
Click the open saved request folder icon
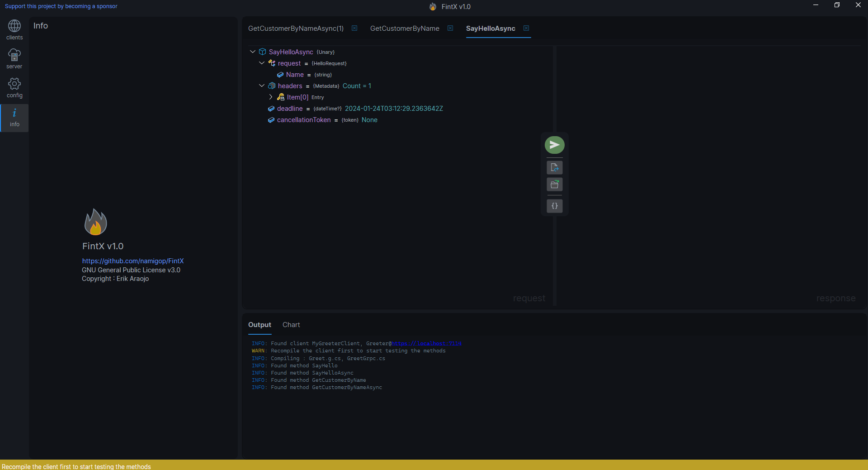554,184
